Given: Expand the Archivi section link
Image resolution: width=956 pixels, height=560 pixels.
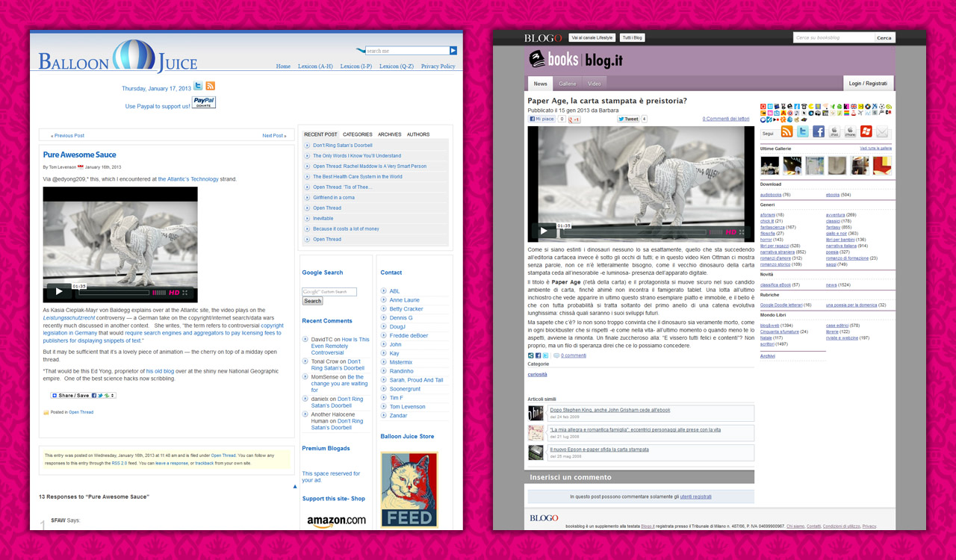Looking at the screenshot, I should (767, 356).
